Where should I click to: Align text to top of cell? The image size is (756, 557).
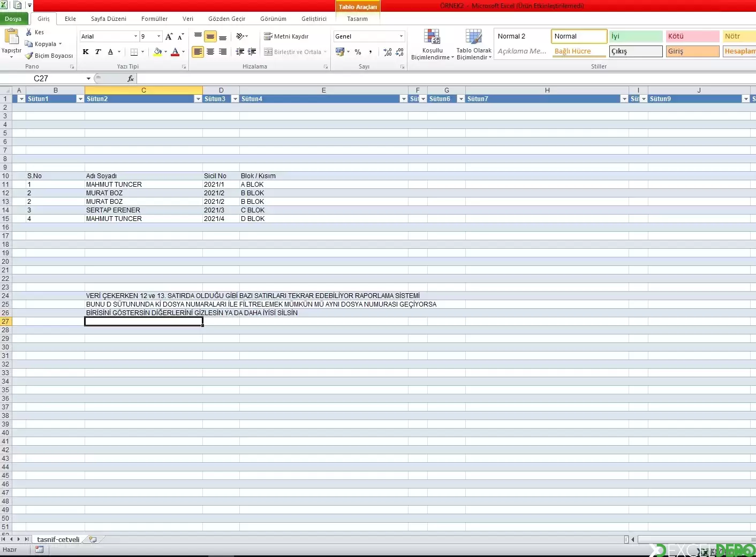198,36
